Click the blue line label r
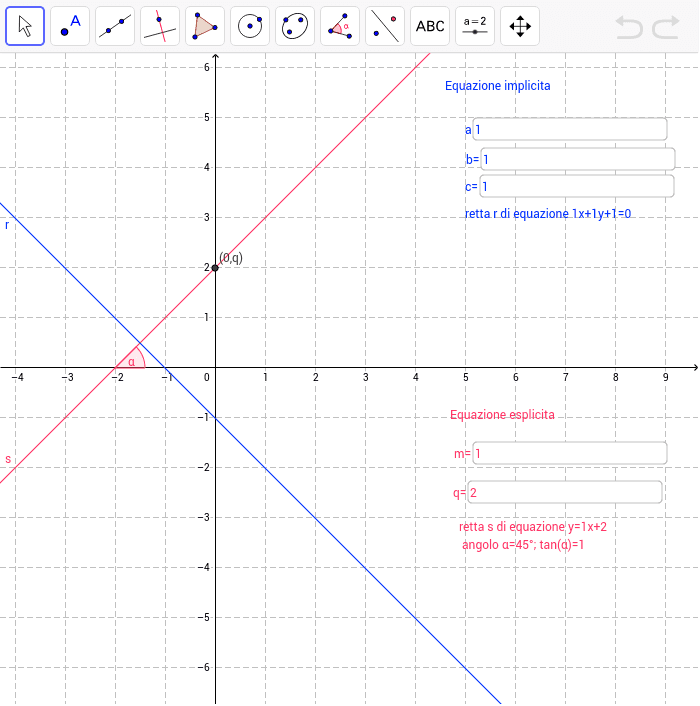 pyautogui.click(x=7, y=225)
